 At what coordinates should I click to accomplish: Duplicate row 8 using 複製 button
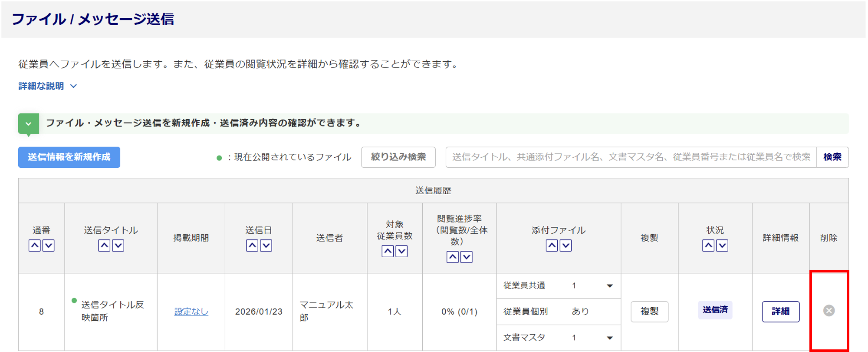click(649, 312)
